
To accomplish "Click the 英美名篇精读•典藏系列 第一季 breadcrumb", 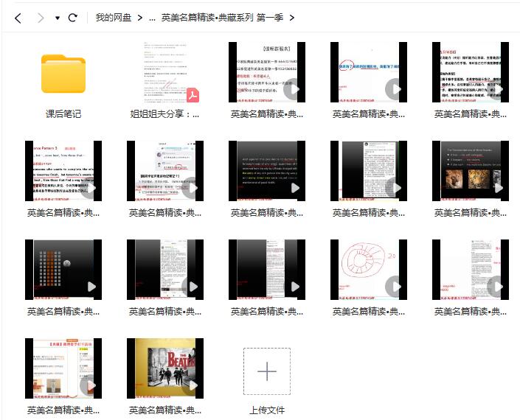I will tap(222, 18).
